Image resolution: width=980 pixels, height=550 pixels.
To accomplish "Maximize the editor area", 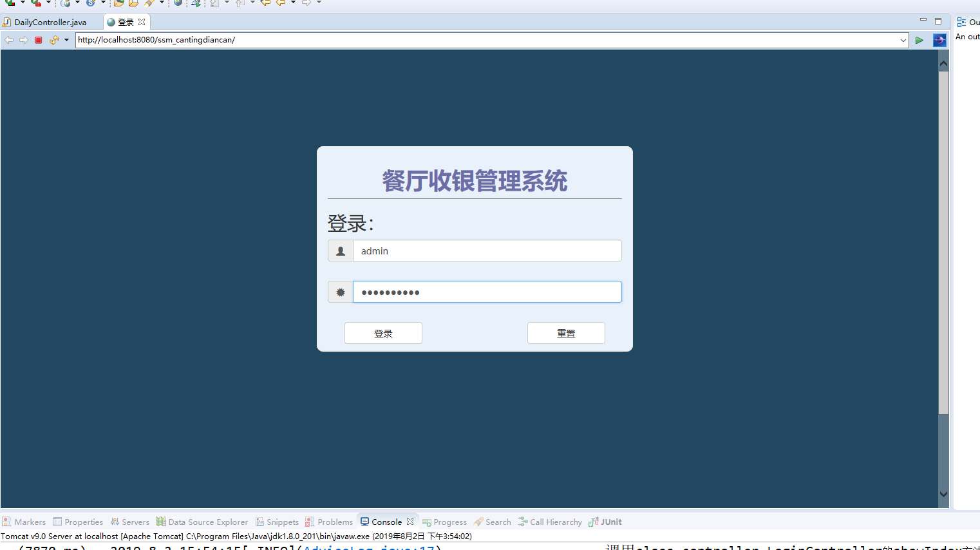I will pyautogui.click(x=938, y=21).
